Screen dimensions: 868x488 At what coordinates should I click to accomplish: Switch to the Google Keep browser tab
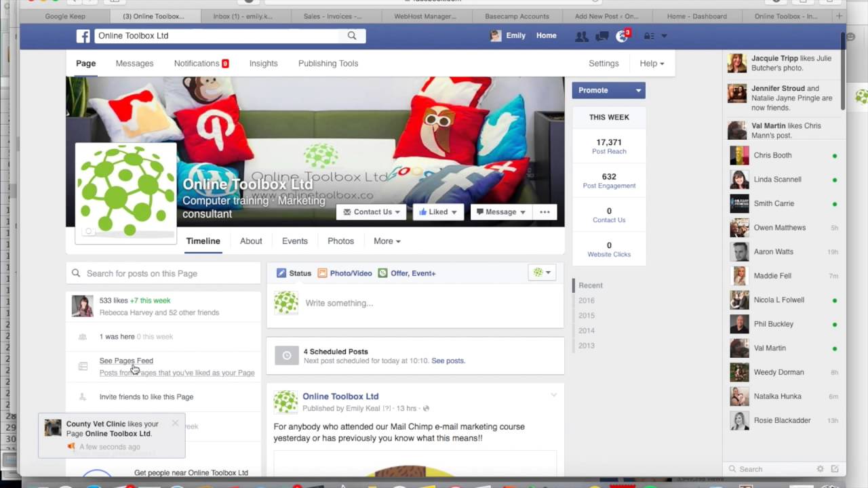point(65,16)
